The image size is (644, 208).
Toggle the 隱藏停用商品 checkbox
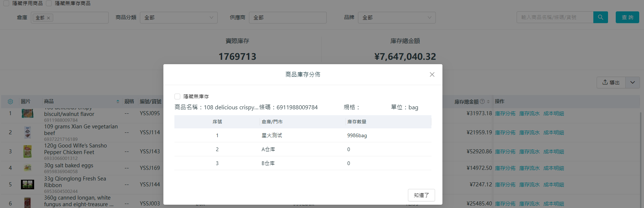[x=6, y=3]
